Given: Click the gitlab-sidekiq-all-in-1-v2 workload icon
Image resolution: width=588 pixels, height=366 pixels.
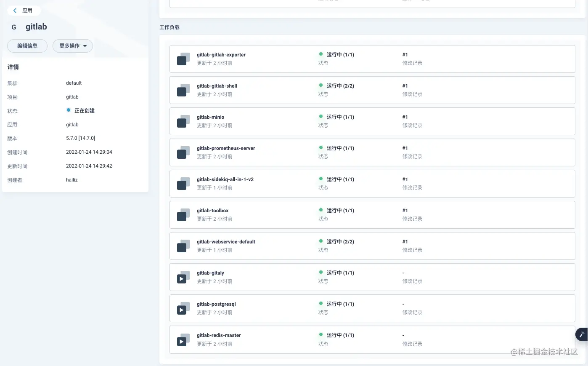Looking at the screenshot, I should 183,184.
